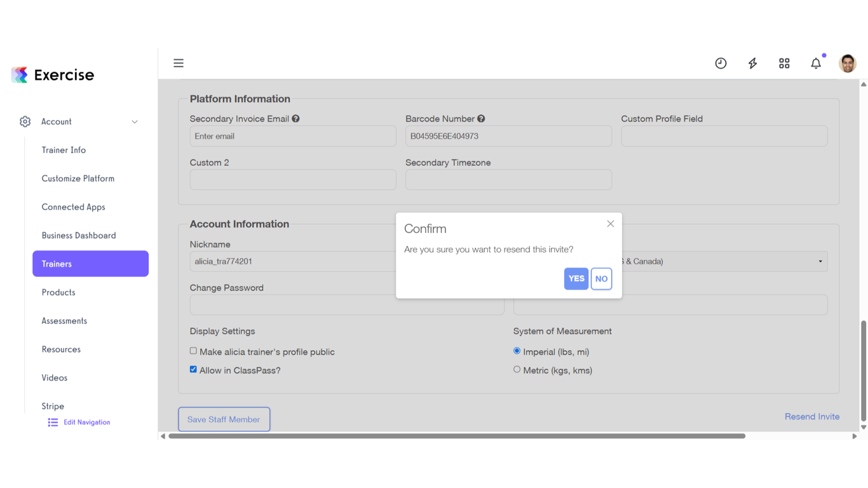Click the horizontal scrollbar at bottom
This screenshot has height=488, width=868.
[x=456, y=436]
